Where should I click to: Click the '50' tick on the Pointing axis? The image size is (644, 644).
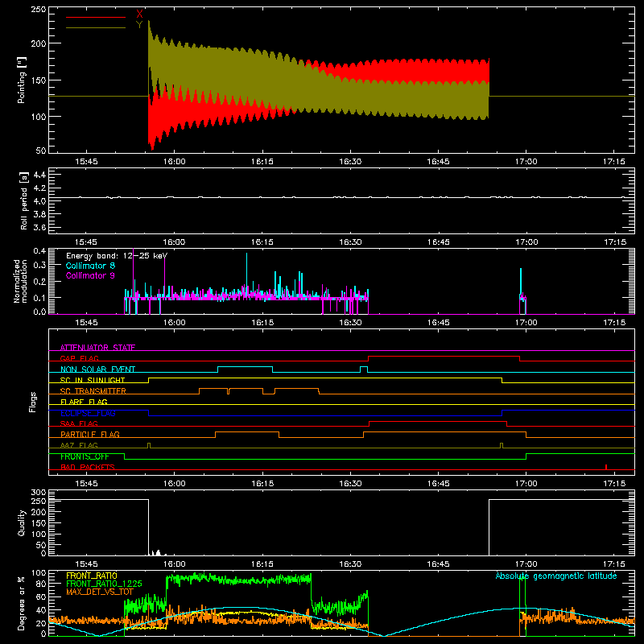[41, 151]
